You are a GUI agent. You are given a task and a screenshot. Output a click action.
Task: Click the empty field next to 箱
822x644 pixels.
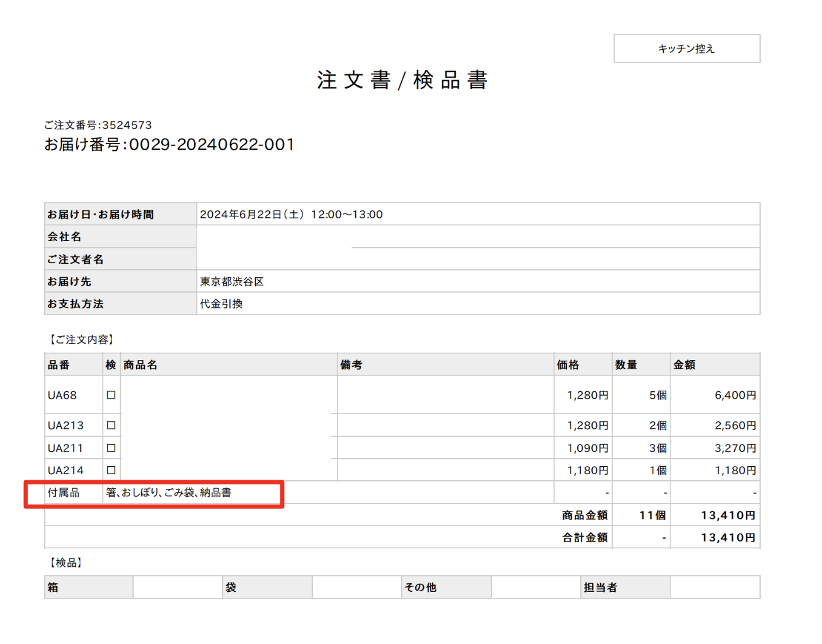coord(178,587)
